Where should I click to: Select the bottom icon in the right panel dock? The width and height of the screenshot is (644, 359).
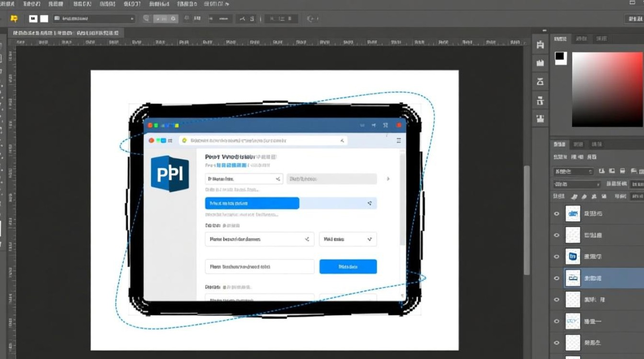click(x=540, y=118)
